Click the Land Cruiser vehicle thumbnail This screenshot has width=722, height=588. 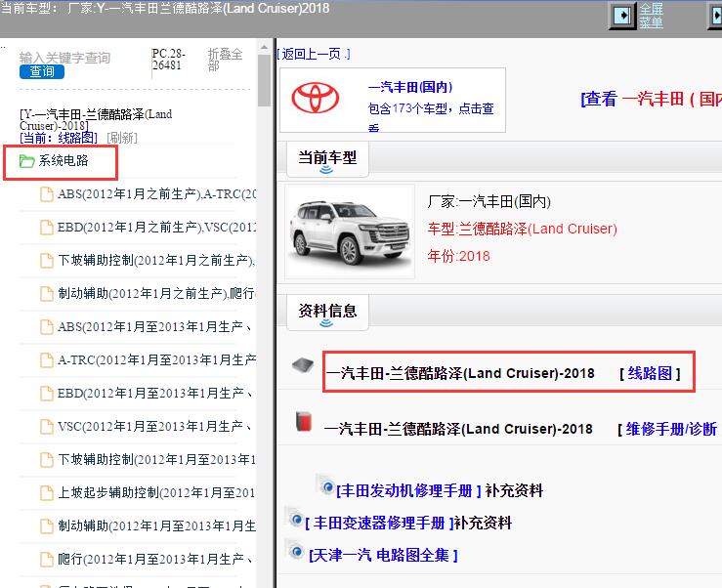click(x=350, y=231)
